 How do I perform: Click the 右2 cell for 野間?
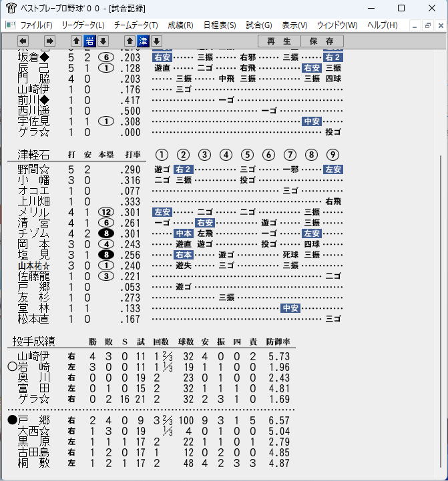click(184, 169)
